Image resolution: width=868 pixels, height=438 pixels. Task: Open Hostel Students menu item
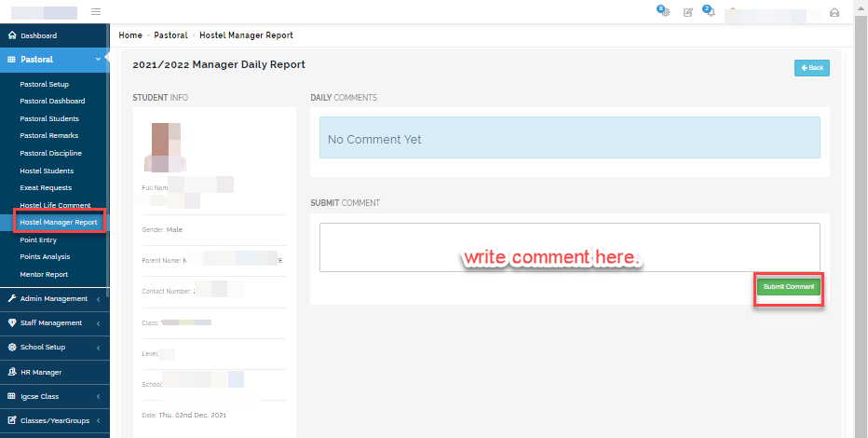click(x=47, y=171)
